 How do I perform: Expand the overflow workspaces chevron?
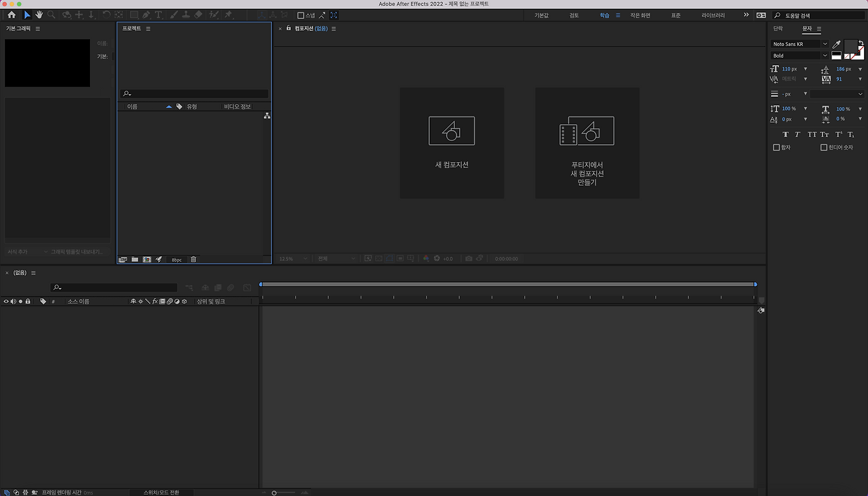(x=747, y=15)
